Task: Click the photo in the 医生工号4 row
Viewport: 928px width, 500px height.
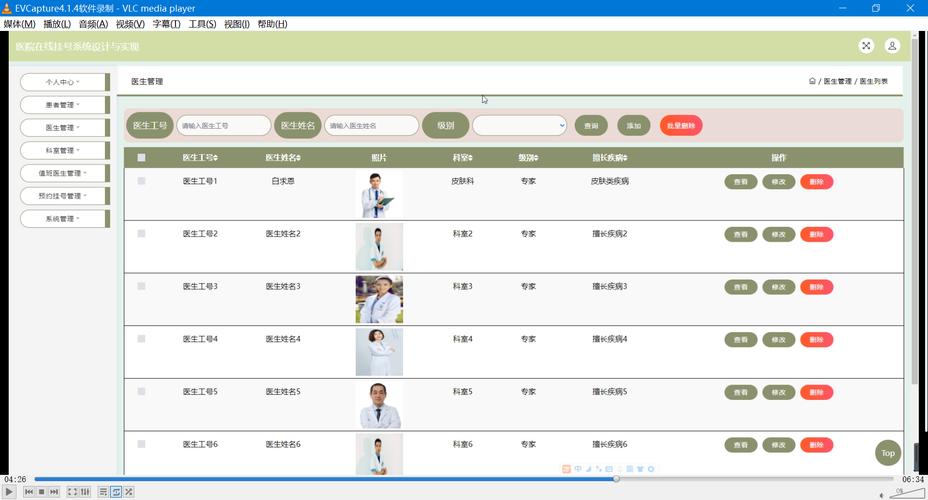Action: click(379, 352)
